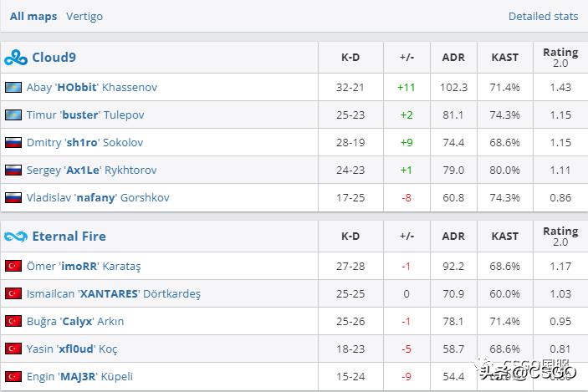Click the Russian flag beside nafany

click(13, 198)
